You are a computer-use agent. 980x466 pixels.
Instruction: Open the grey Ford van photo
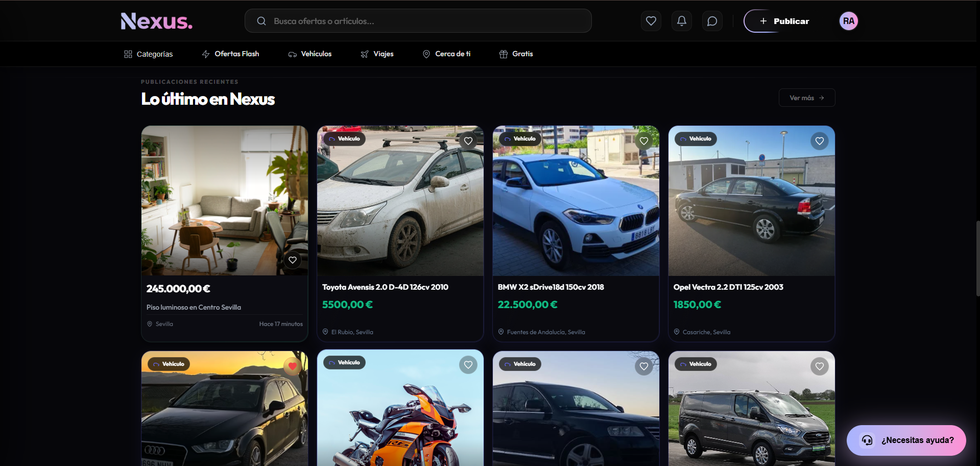(x=752, y=409)
